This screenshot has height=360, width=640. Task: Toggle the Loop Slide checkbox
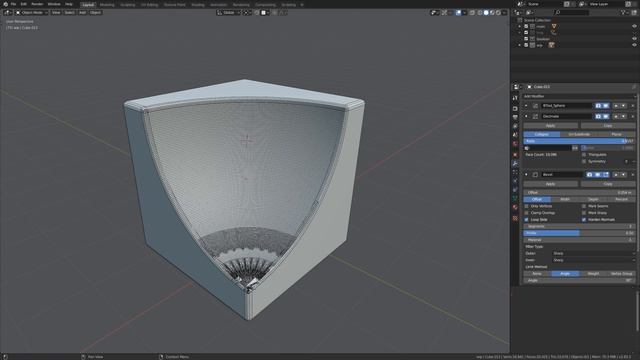(527, 220)
